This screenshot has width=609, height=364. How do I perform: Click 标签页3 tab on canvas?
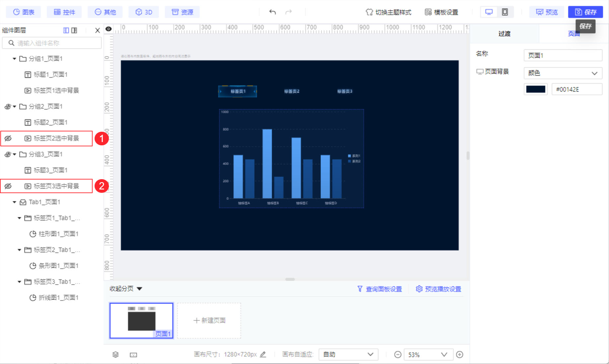(345, 91)
